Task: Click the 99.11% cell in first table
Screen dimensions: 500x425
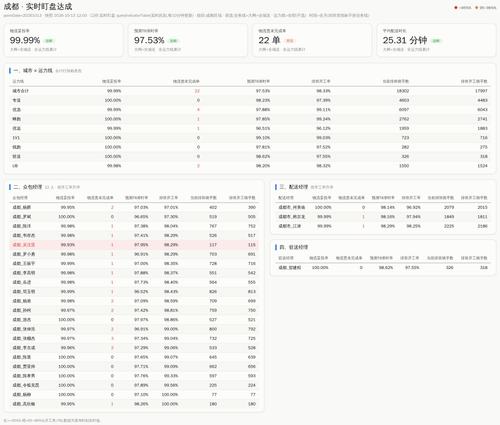Action: pos(323,110)
